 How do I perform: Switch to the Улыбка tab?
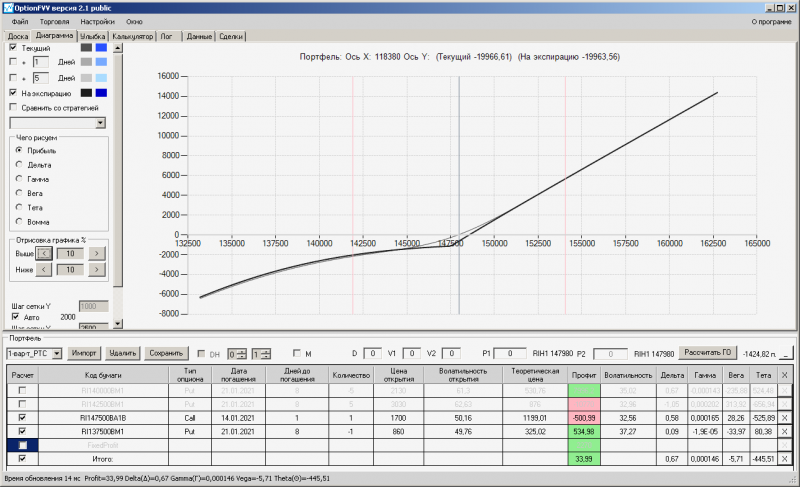click(x=92, y=36)
